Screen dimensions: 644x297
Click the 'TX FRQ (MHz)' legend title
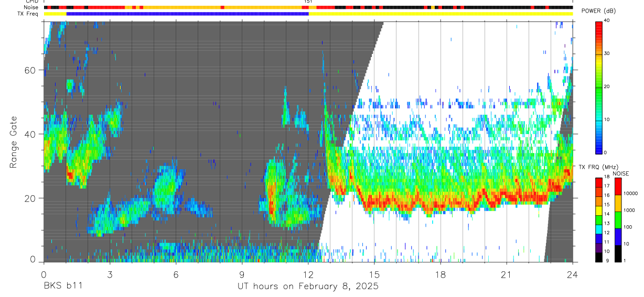[x=599, y=167]
